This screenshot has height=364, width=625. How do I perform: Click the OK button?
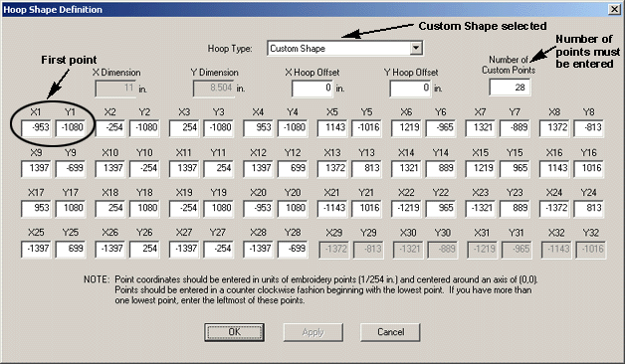[x=235, y=332]
